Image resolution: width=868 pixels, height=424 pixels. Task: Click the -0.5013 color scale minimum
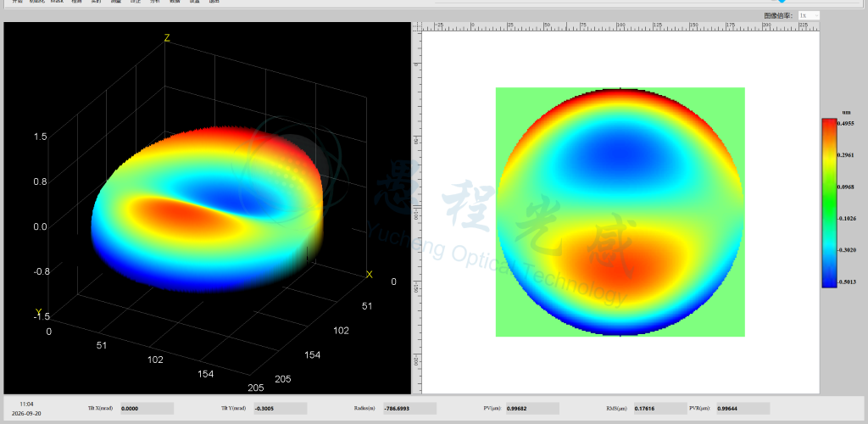point(847,282)
